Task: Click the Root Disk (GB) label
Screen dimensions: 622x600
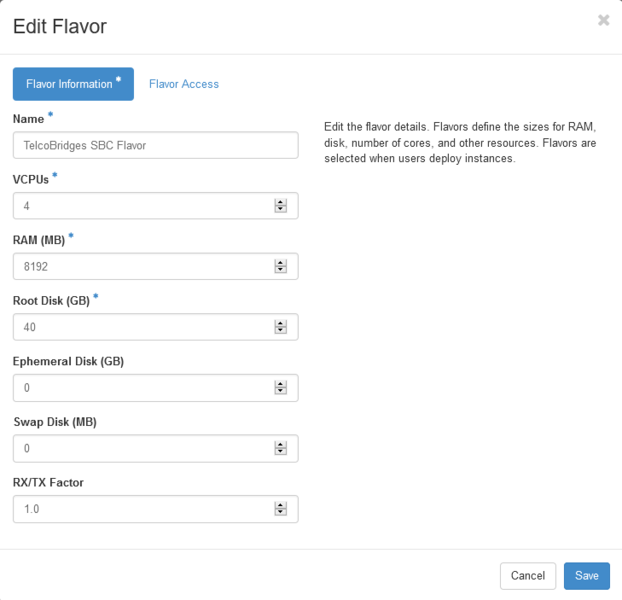Action: coord(51,301)
